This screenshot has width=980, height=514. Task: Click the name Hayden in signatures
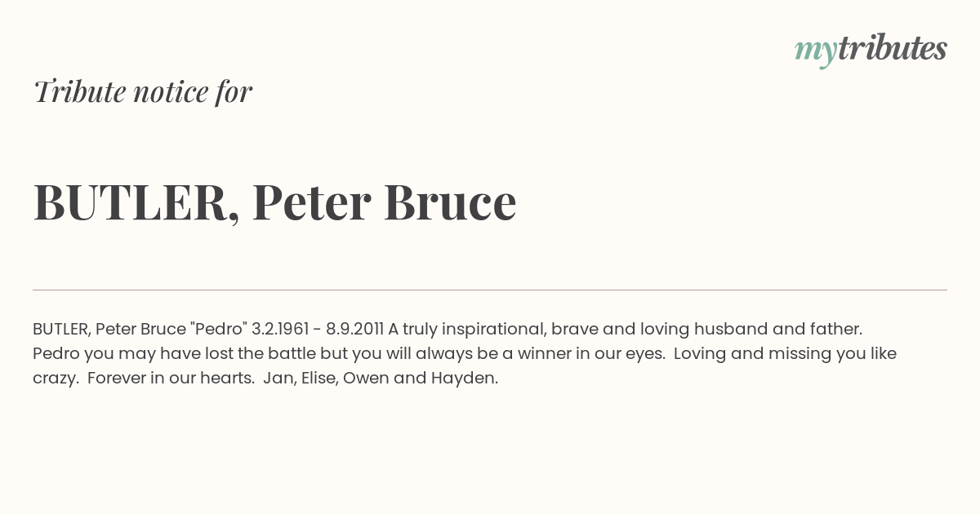coord(464,379)
